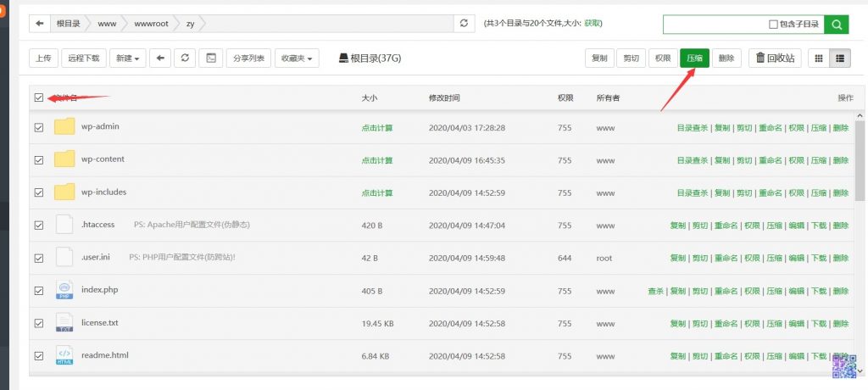Click 重命名 in wp-content row
This screenshot has width=868, height=390.
click(x=770, y=160)
